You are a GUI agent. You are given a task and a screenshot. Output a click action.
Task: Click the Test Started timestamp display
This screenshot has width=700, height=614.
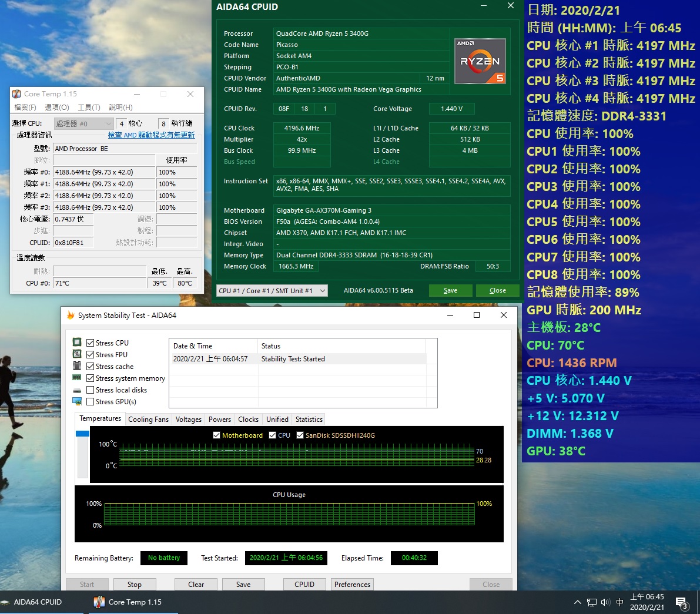(x=286, y=558)
